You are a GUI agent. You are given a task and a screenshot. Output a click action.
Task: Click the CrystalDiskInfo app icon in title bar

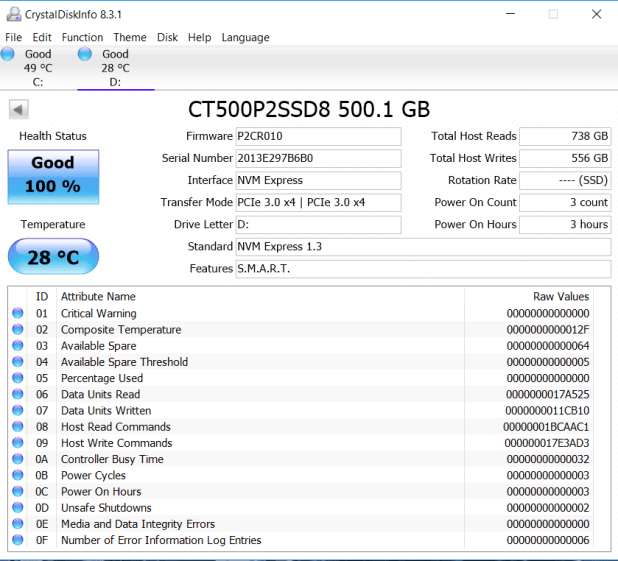coord(14,14)
